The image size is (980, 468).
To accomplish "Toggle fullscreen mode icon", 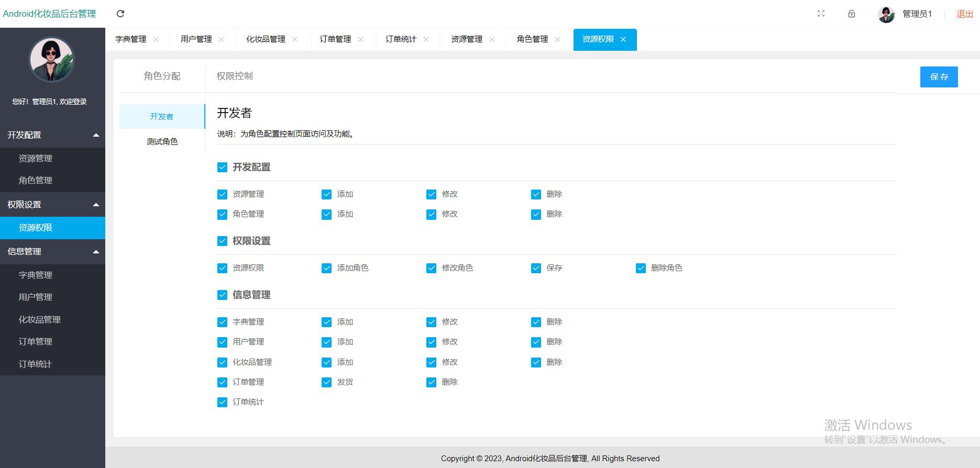I will point(821,14).
